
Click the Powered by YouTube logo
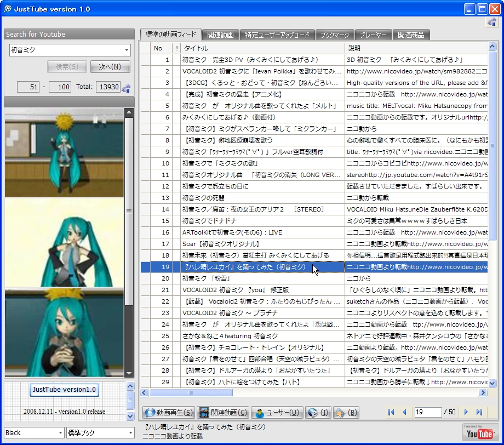(479, 432)
